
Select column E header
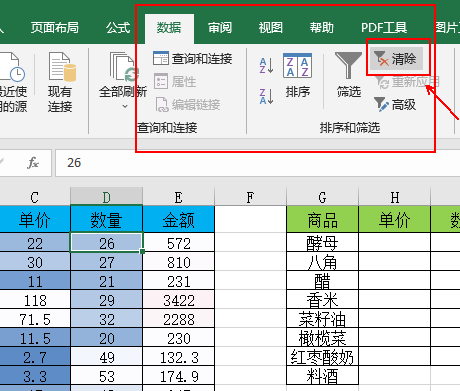(179, 197)
